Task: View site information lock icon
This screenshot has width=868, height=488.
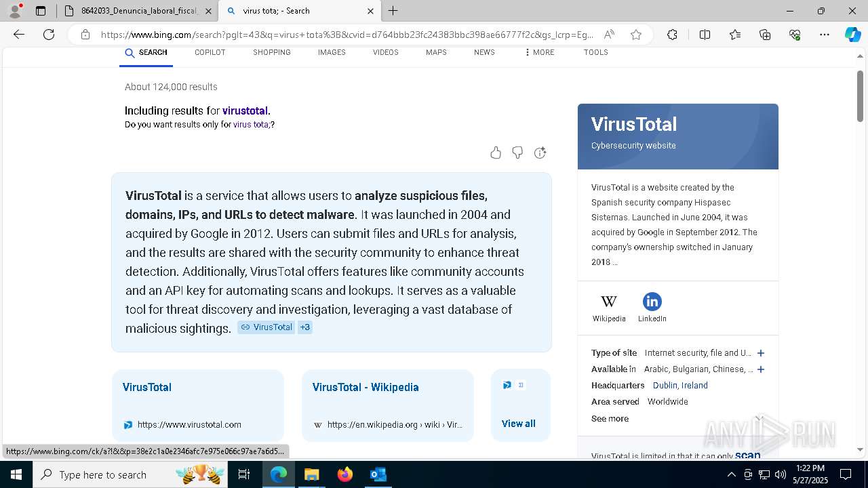Action: pyautogui.click(x=85, y=35)
